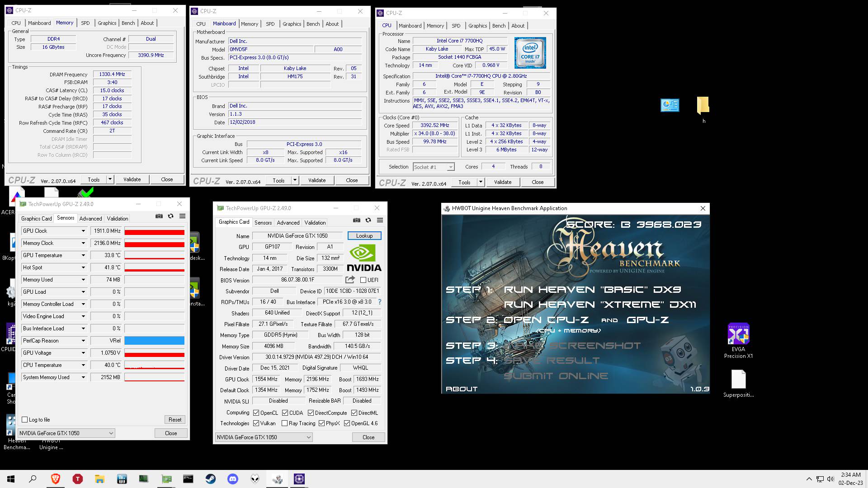Click RUN HEAVEN "XTREME" DX11

click(x=600, y=305)
